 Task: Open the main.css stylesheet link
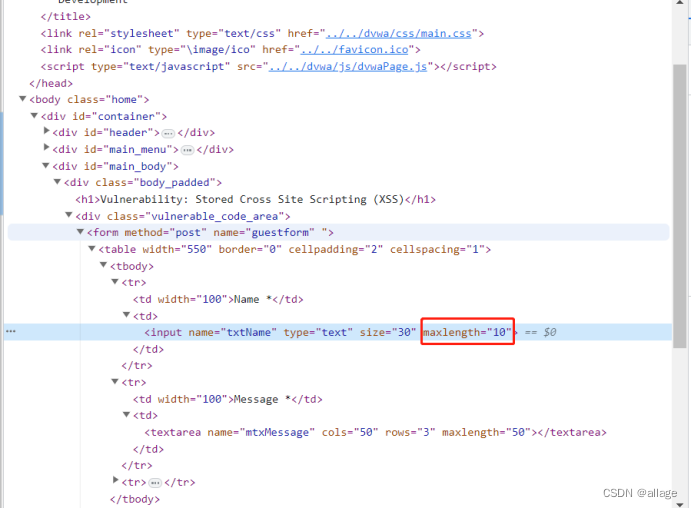point(399,34)
